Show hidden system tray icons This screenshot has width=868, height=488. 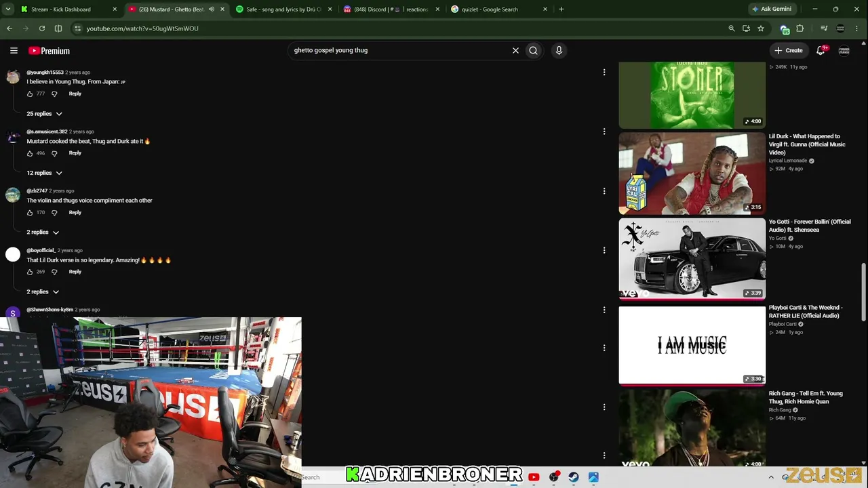coord(771,477)
